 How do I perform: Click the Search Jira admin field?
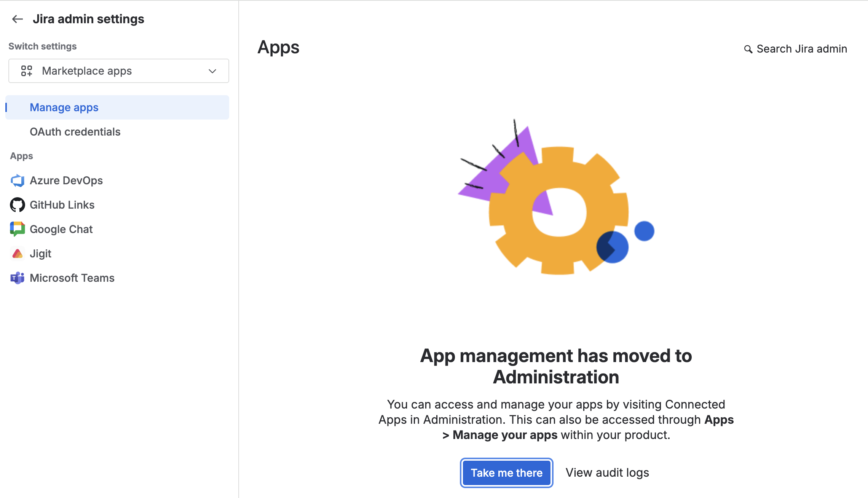(796, 49)
